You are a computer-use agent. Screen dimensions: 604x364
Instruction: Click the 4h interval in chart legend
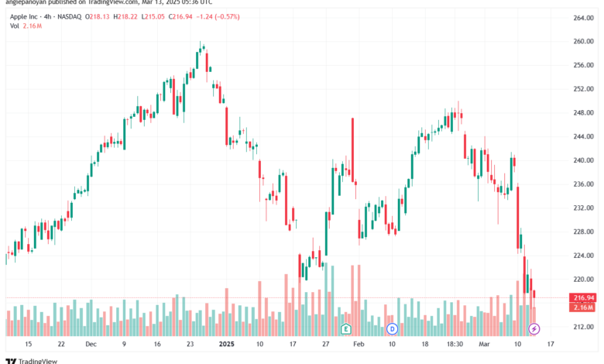(48, 17)
